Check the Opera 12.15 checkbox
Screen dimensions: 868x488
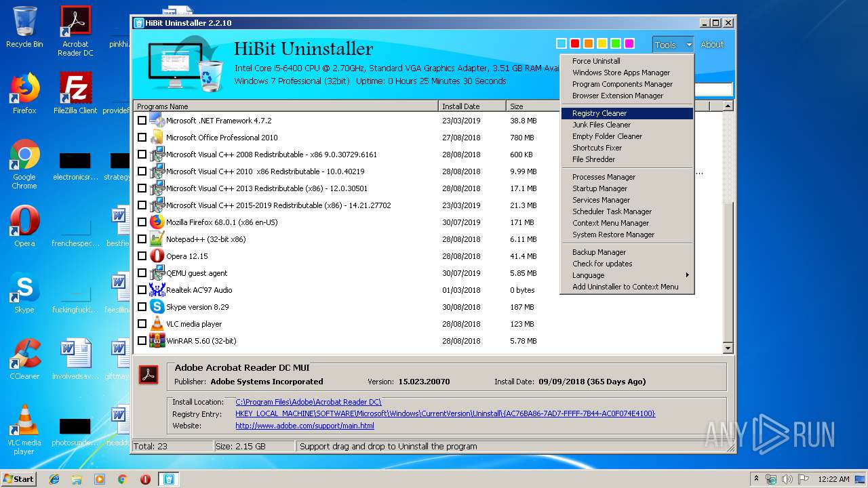click(x=142, y=256)
